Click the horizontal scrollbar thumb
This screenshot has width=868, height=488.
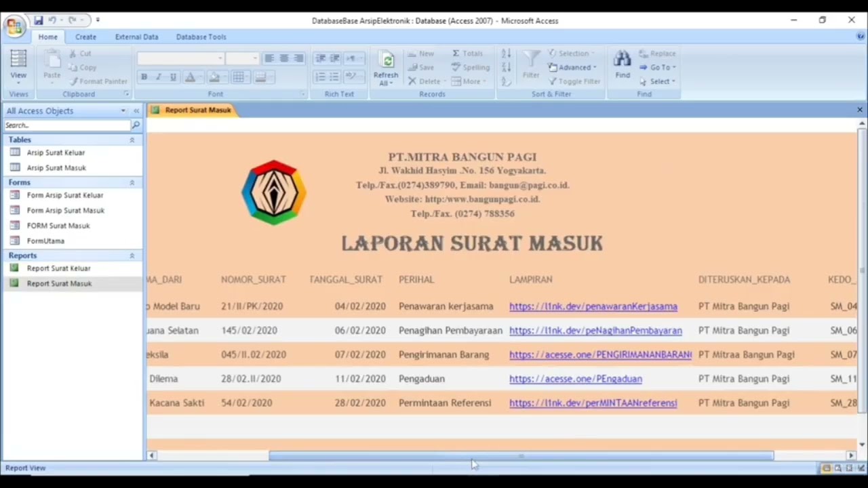[x=521, y=455]
